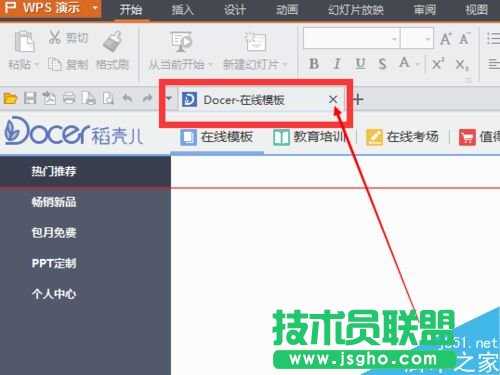Click the plus to add new tab
The image size is (500, 375).
click(358, 99)
